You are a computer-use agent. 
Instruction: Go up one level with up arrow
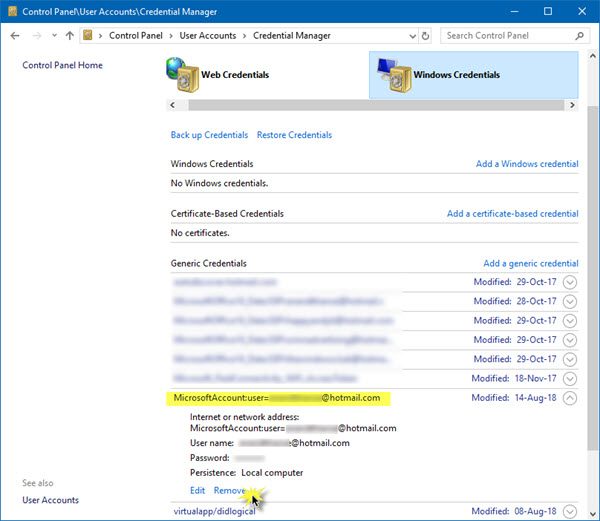[x=70, y=36]
